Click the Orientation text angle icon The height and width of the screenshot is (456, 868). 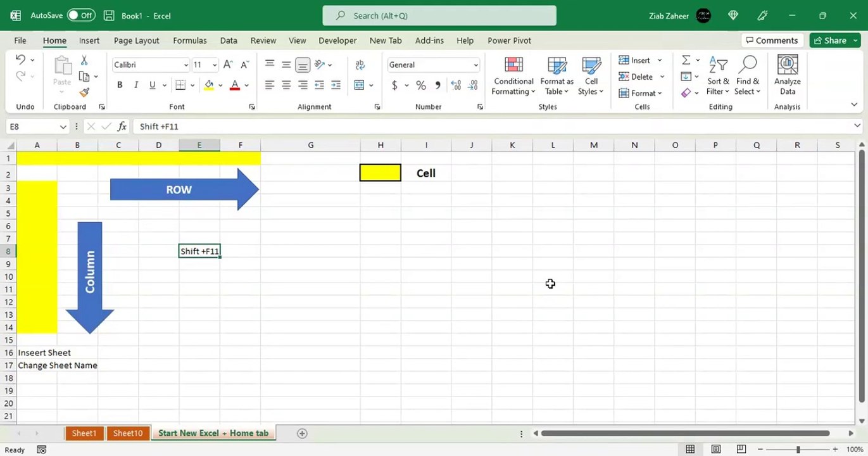tap(320, 65)
